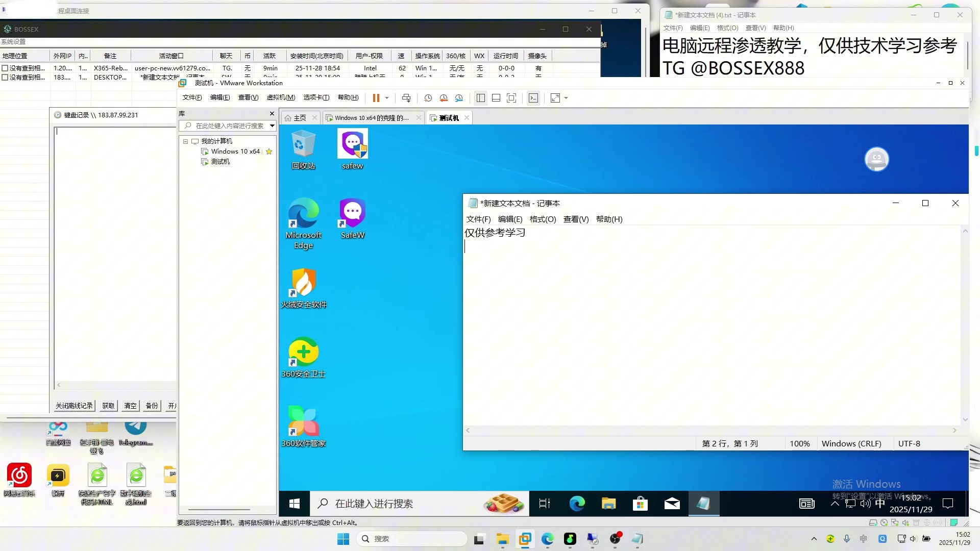Check the first row checkbox in BOSSEX list
Viewport: 980px width, 551px height.
5,68
